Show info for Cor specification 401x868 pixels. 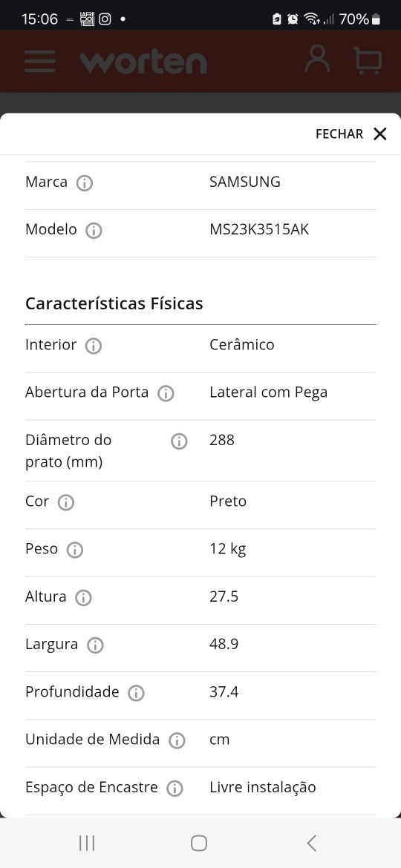pyautogui.click(x=66, y=503)
